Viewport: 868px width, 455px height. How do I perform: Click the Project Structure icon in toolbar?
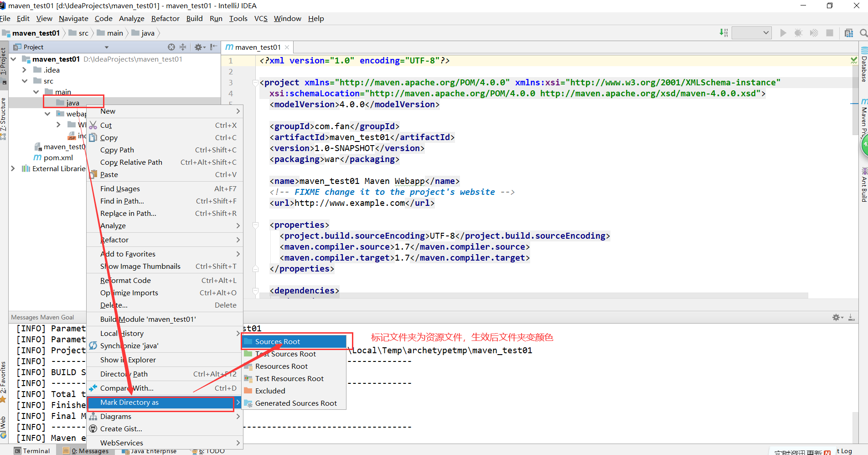[849, 33]
